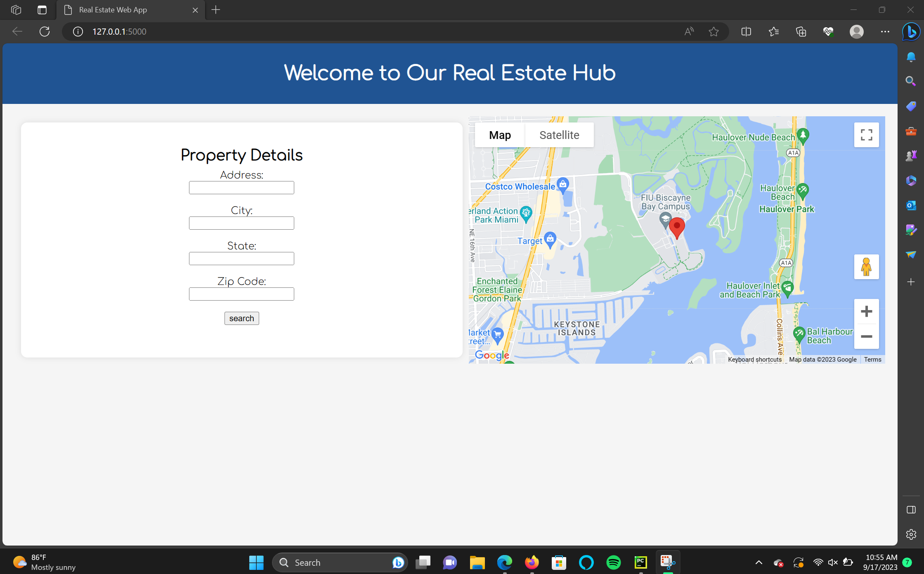The height and width of the screenshot is (574, 924).
Task: Select the Map view type
Action: pos(500,135)
